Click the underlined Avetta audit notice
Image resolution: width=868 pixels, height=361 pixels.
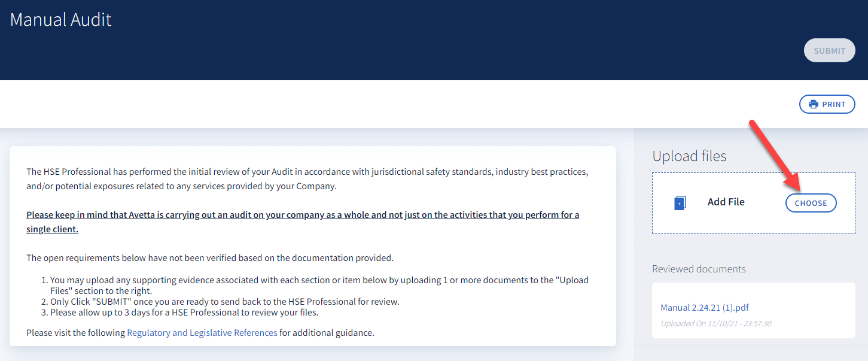303,222
